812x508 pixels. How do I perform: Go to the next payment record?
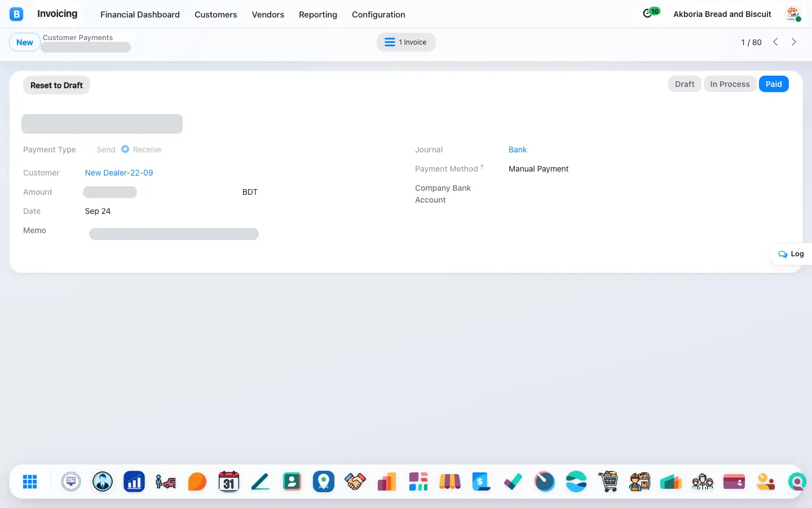[x=794, y=42]
